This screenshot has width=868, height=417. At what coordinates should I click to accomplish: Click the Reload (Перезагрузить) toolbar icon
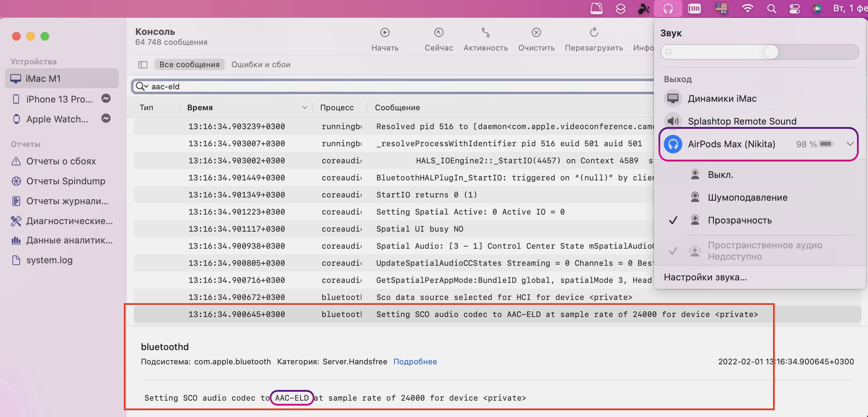[x=594, y=33]
